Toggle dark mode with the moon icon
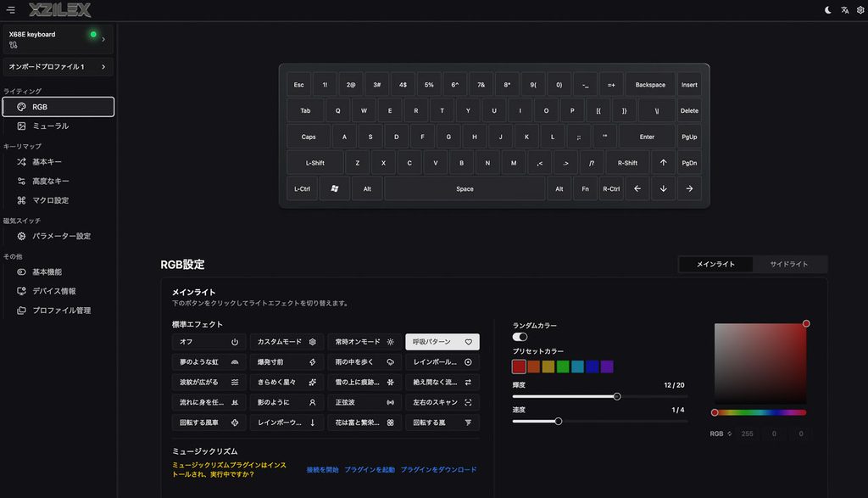Image resolution: width=868 pixels, height=498 pixels. pyautogui.click(x=827, y=10)
